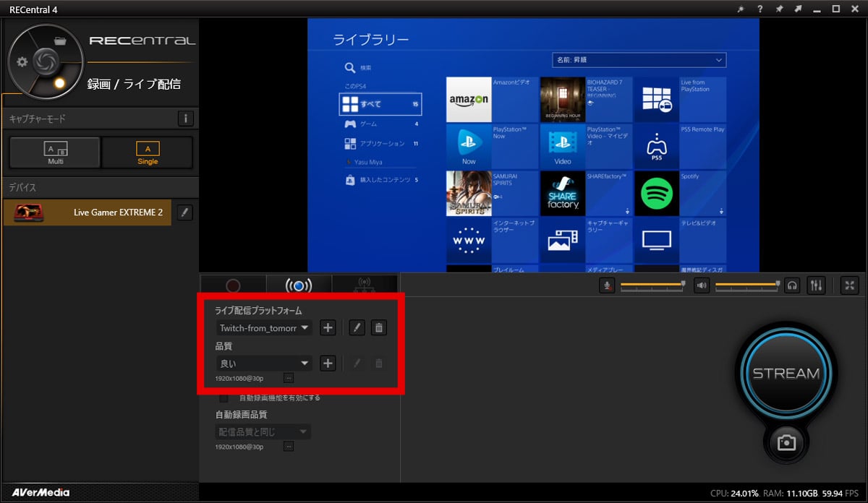Enable the 自動録画機能を有効にする checkbox
868x503 pixels.
(x=224, y=397)
